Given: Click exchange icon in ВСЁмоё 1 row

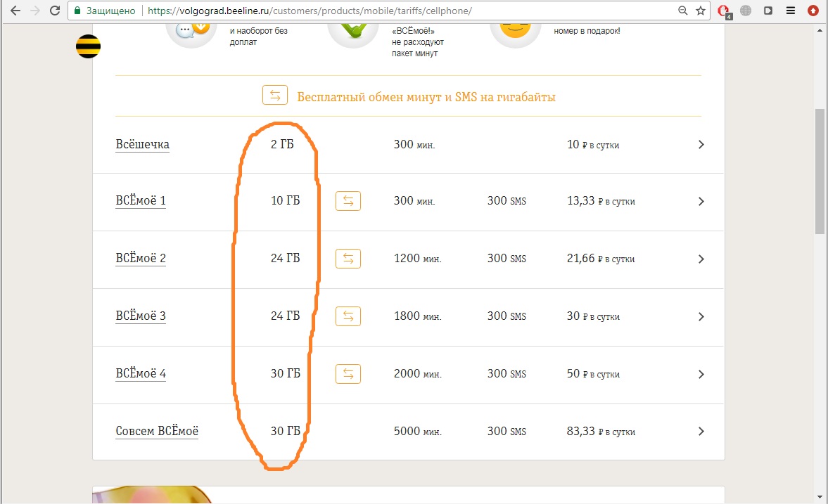Looking at the screenshot, I should (x=348, y=201).
